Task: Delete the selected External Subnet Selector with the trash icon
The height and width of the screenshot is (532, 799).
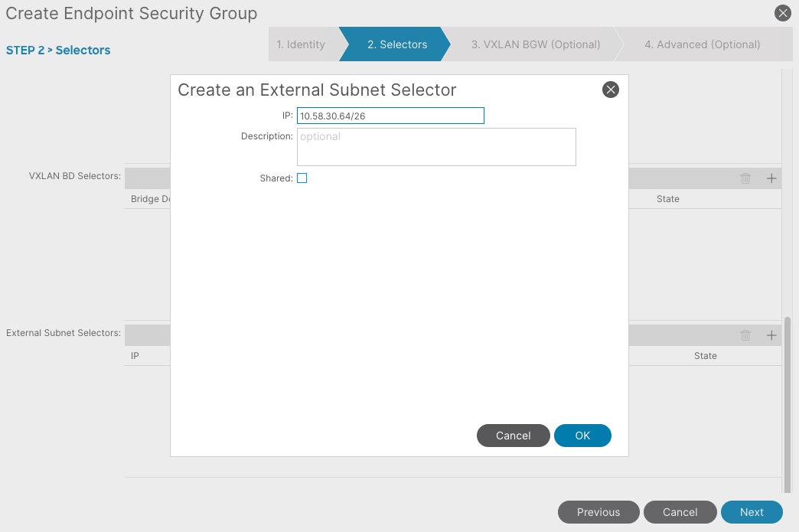Action: (x=745, y=335)
